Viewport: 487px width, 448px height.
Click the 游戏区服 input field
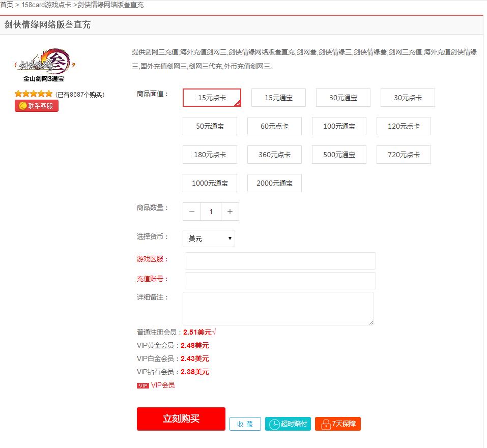tap(280, 261)
